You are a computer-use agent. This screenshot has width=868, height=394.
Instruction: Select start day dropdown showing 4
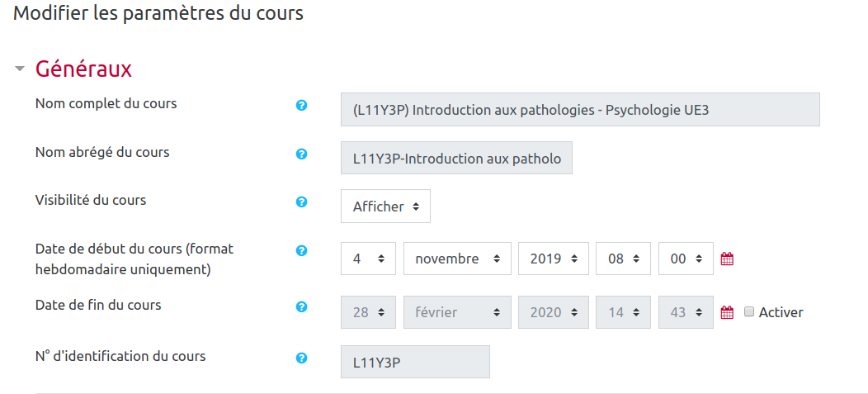[x=368, y=259]
